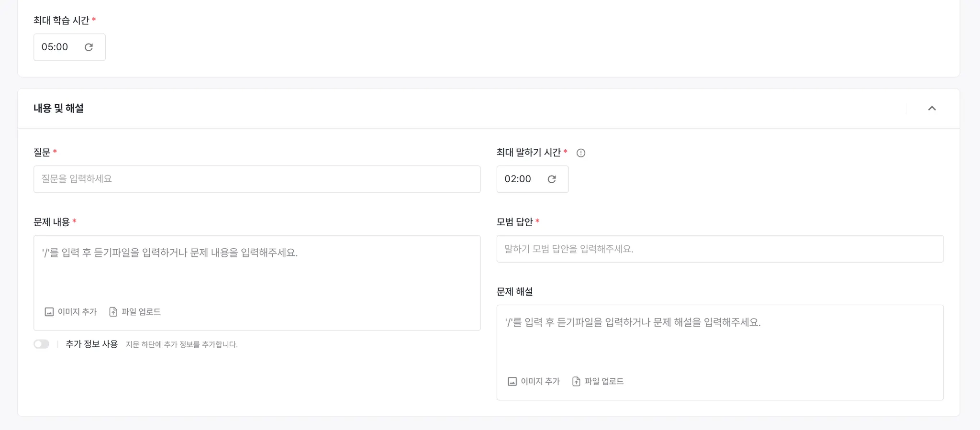Upload a file in 문제 내용 editor
The width and height of the screenshot is (980, 430).
[135, 312]
